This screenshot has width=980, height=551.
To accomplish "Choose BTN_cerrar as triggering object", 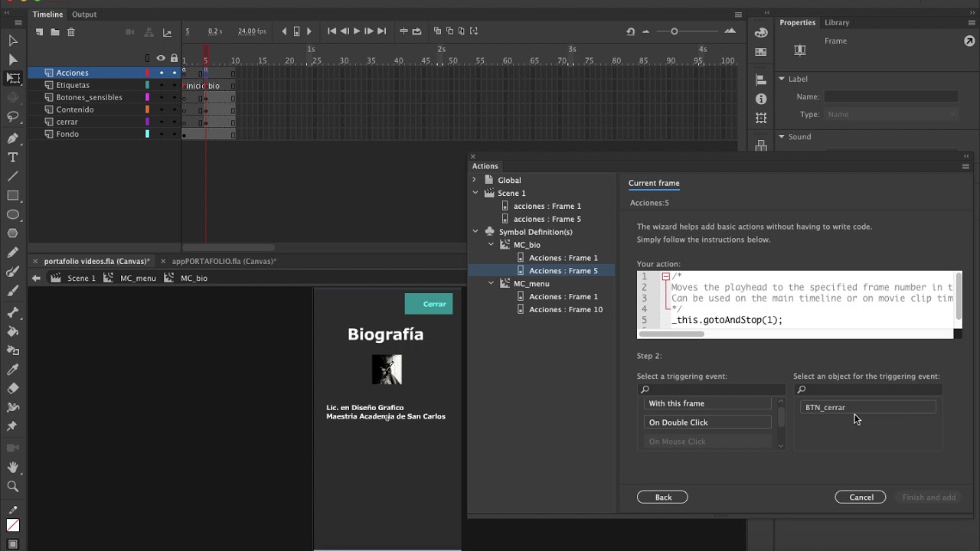I will click(868, 408).
